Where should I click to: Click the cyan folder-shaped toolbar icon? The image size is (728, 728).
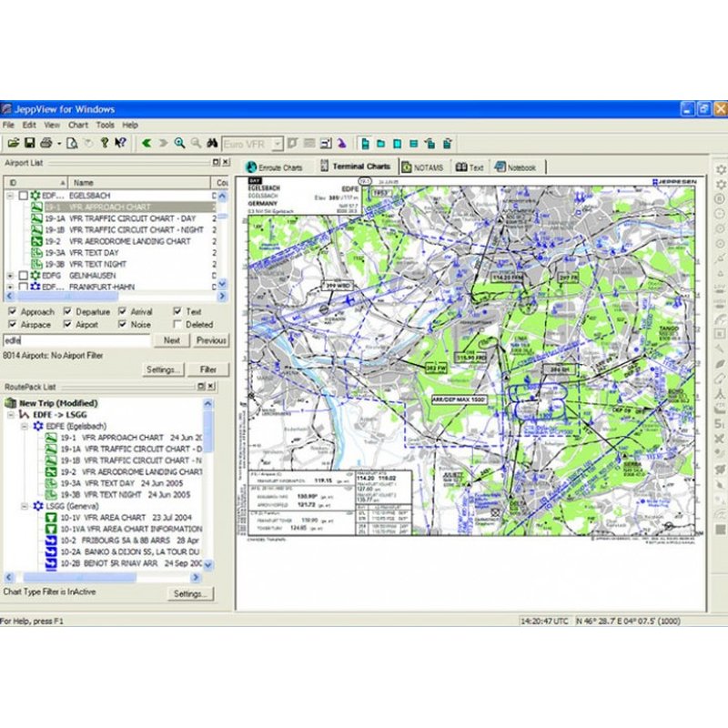pyautogui.click(x=381, y=144)
